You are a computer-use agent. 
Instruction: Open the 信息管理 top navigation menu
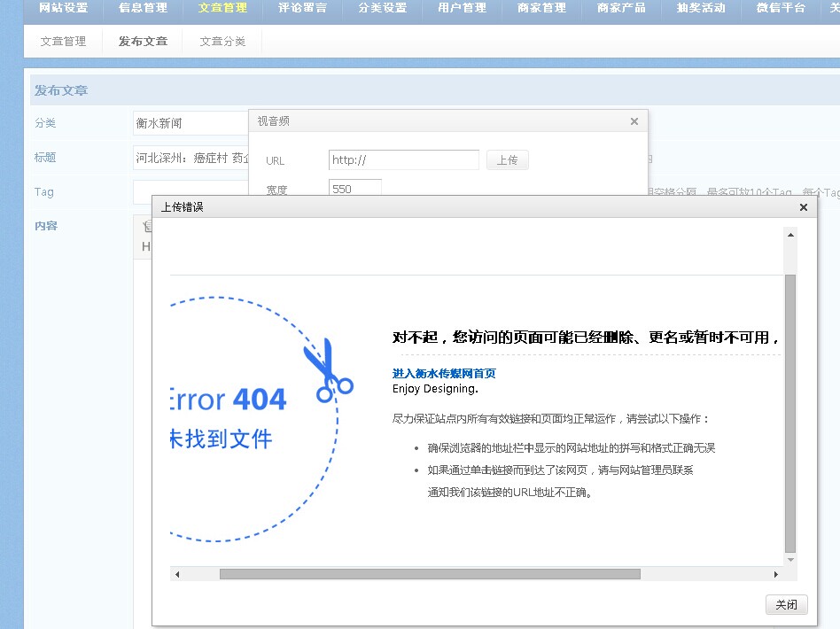click(x=143, y=8)
